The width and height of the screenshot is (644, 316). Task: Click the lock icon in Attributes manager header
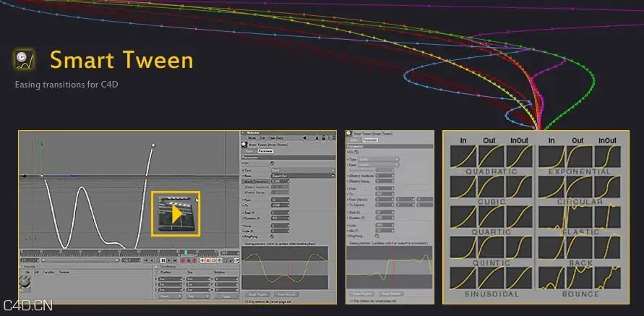(x=324, y=138)
